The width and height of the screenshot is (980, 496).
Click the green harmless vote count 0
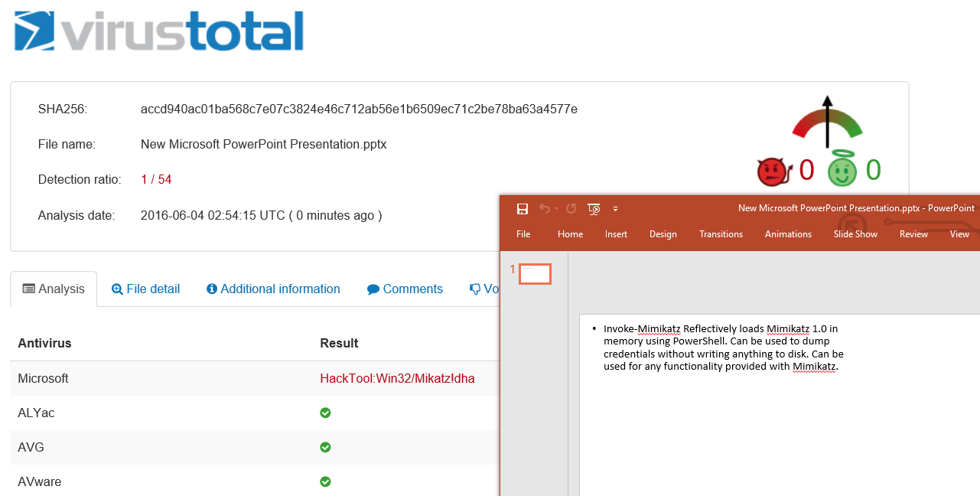(x=873, y=170)
